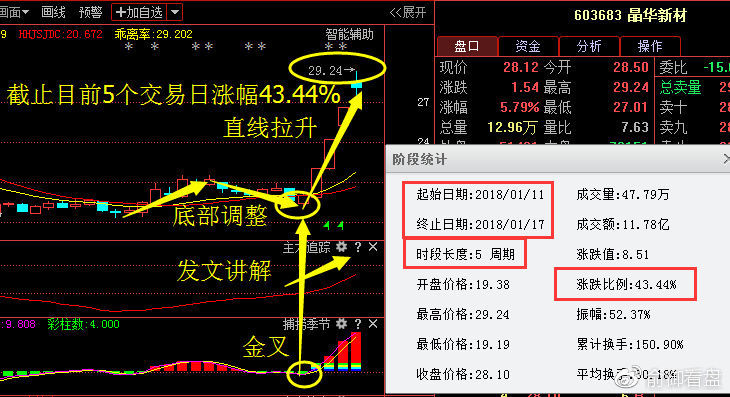Screen dimensions: 730x397
Task: Open help for 捕捞季节 indicator
Action: [x=358, y=324]
